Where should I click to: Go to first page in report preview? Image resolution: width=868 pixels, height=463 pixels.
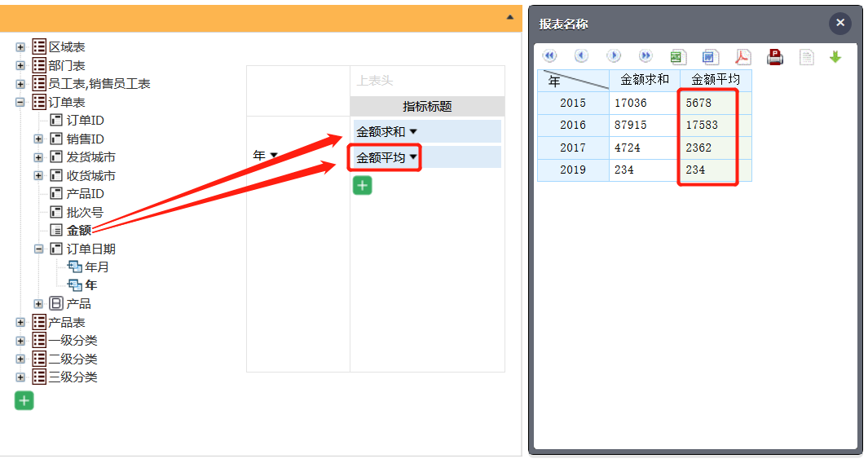(549, 56)
